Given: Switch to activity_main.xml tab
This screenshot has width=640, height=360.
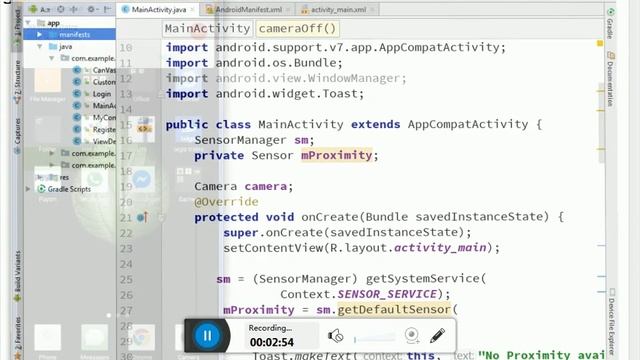Looking at the screenshot, I should [x=338, y=9].
